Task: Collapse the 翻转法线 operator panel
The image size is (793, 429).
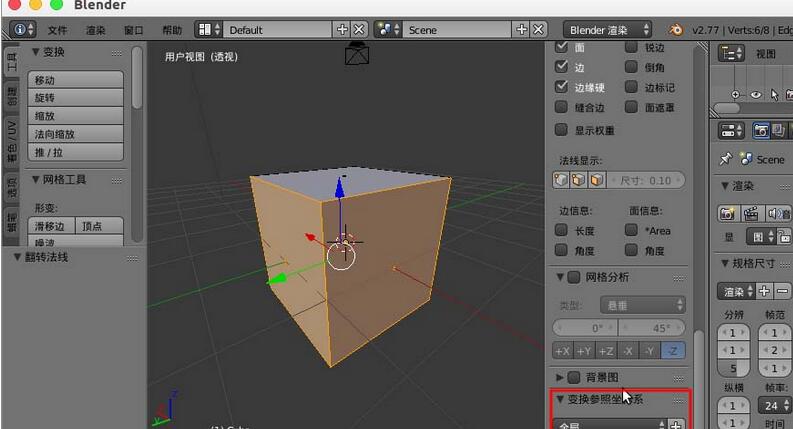Action: tap(17, 257)
